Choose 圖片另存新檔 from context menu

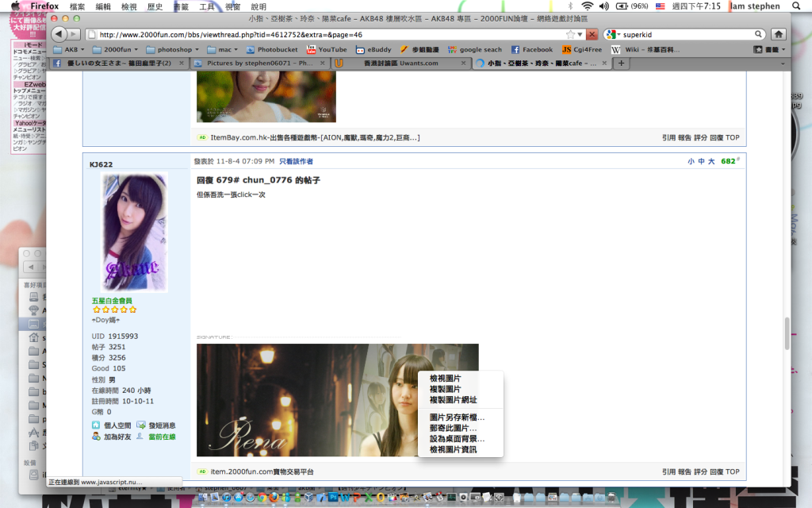click(x=457, y=417)
